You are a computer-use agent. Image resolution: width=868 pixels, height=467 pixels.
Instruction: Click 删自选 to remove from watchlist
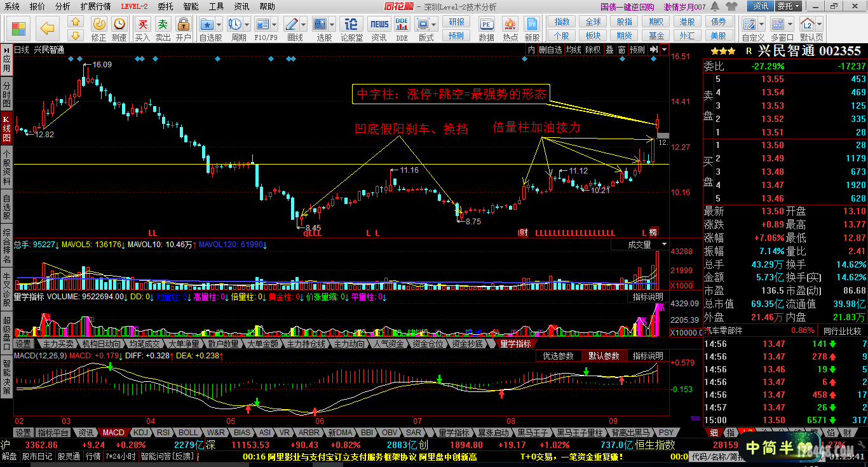[x=550, y=50]
